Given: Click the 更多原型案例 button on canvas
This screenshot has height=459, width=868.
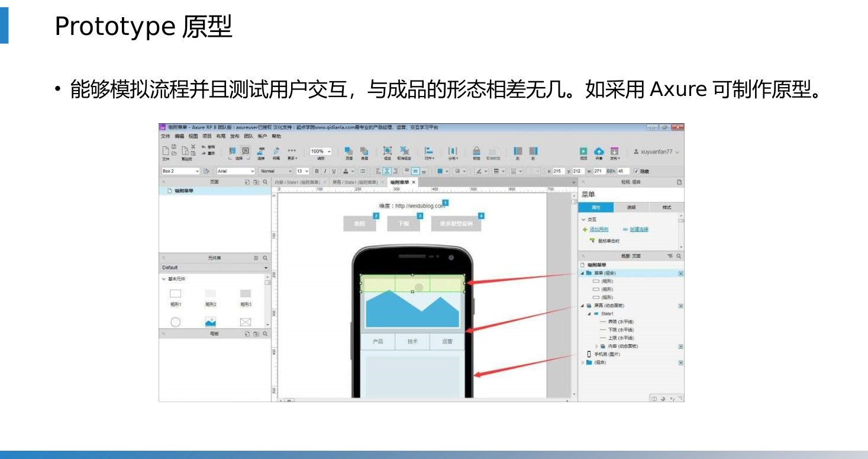Looking at the screenshot, I should pos(456,223).
